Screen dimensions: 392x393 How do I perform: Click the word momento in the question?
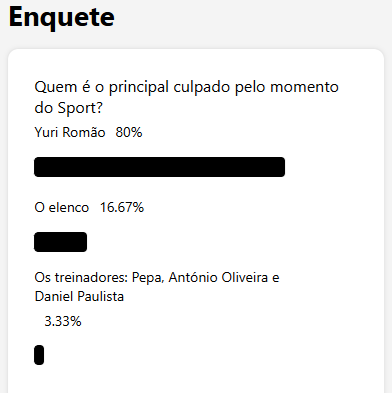304,87
